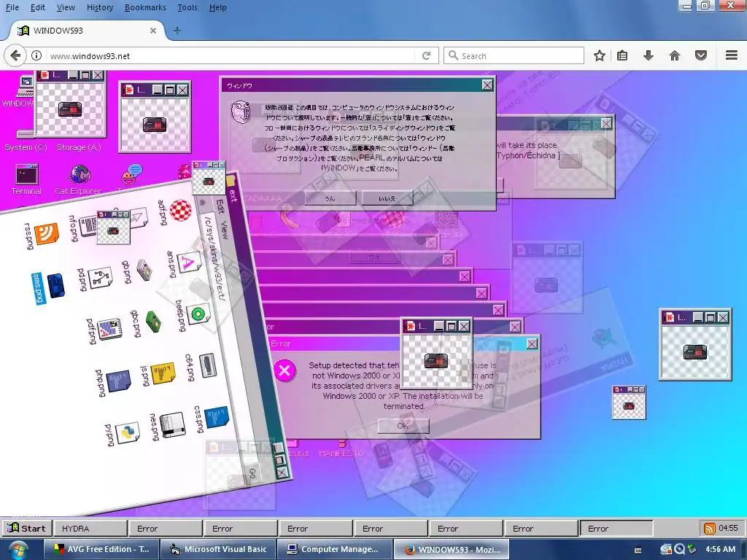Open the py.png Python file icon
This screenshot has width=747, height=560.
pyautogui.click(x=128, y=432)
